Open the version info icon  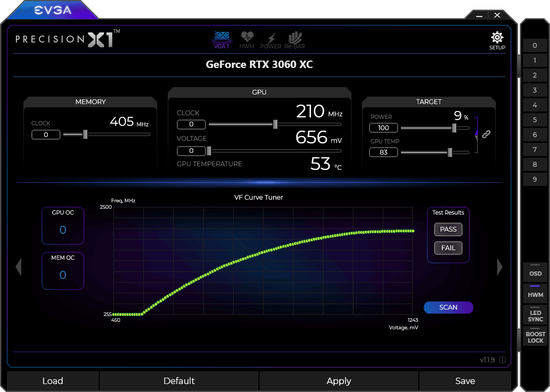[502, 360]
